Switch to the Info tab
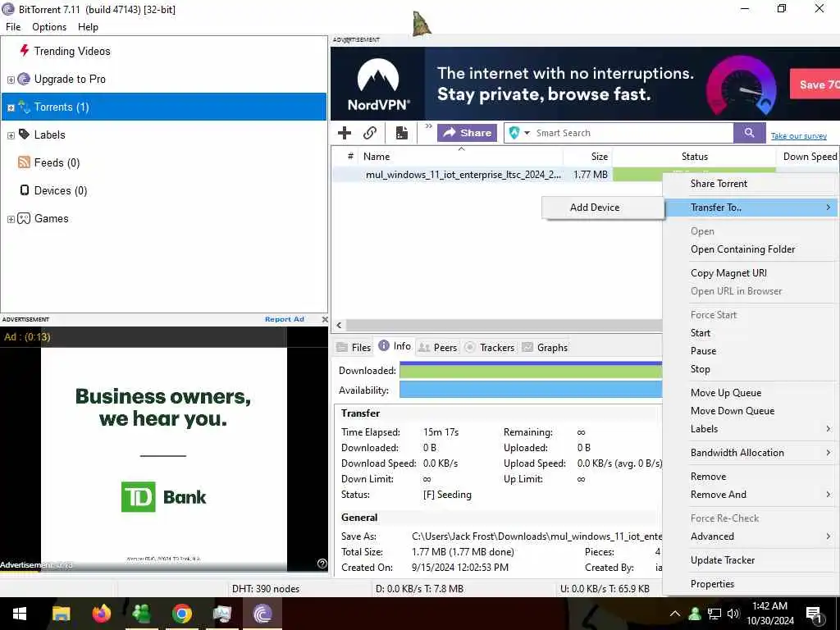 click(x=395, y=346)
